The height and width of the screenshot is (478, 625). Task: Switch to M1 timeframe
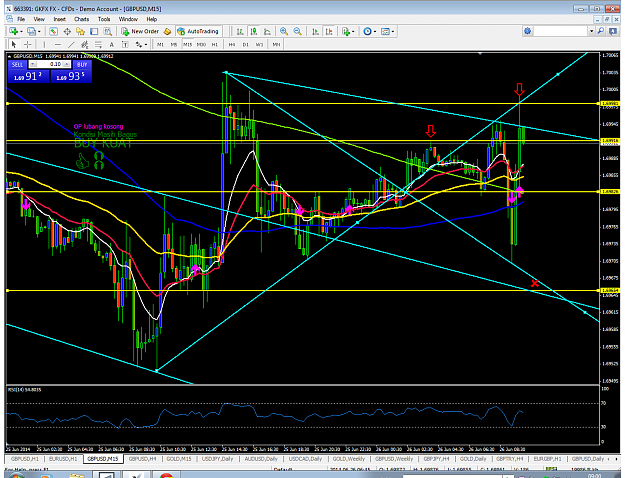[x=160, y=45]
